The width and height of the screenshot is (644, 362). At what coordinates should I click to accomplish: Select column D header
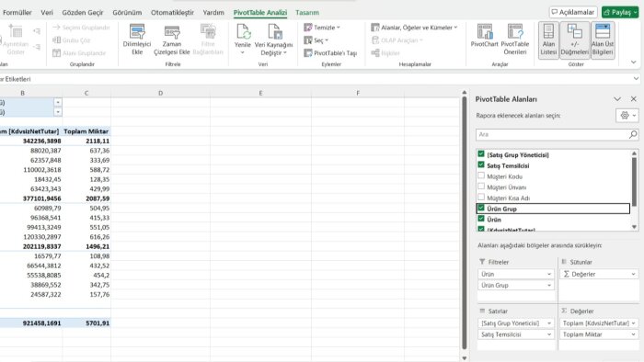[x=161, y=93]
